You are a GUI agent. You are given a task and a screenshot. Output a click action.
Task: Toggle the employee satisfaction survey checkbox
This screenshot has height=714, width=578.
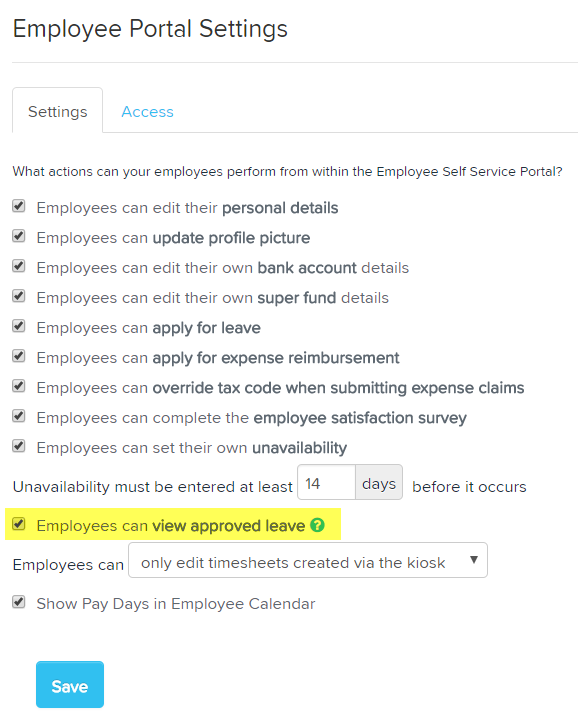[x=19, y=417]
